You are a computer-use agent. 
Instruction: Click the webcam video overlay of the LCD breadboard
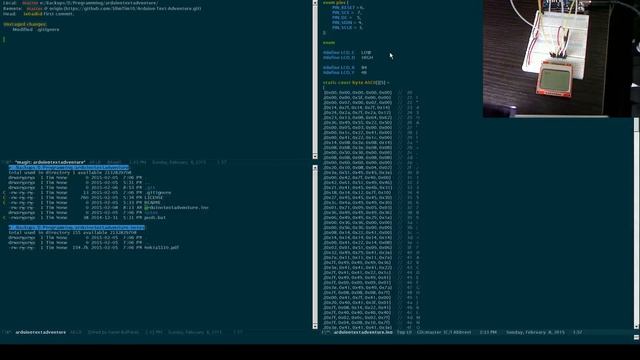[561, 58]
